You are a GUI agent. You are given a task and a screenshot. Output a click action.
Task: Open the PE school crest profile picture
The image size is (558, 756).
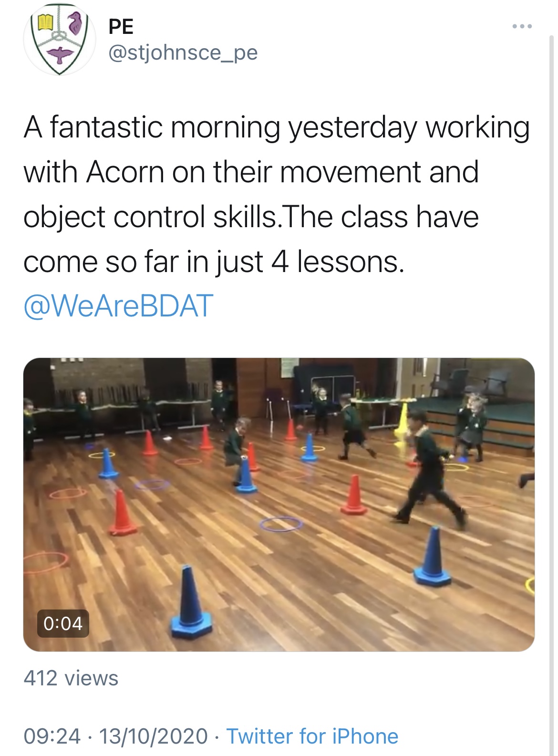pyautogui.click(x=60, y=40)
